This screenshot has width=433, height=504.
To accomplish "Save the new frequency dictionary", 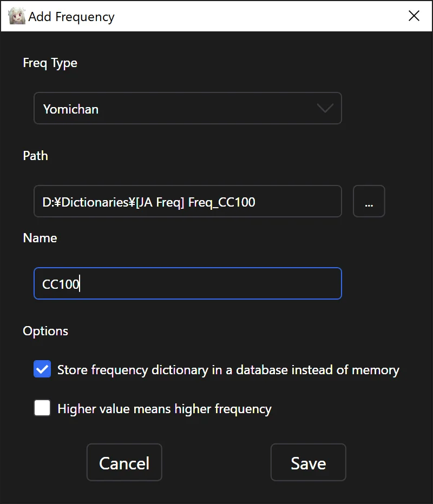I will tap(308, 462).
